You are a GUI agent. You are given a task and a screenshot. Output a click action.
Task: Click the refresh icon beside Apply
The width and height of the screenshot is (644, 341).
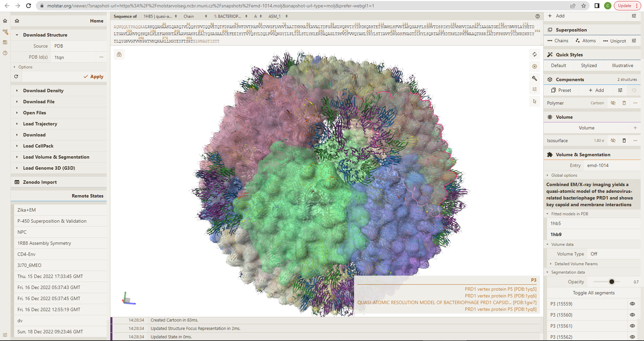coord(16,76)
